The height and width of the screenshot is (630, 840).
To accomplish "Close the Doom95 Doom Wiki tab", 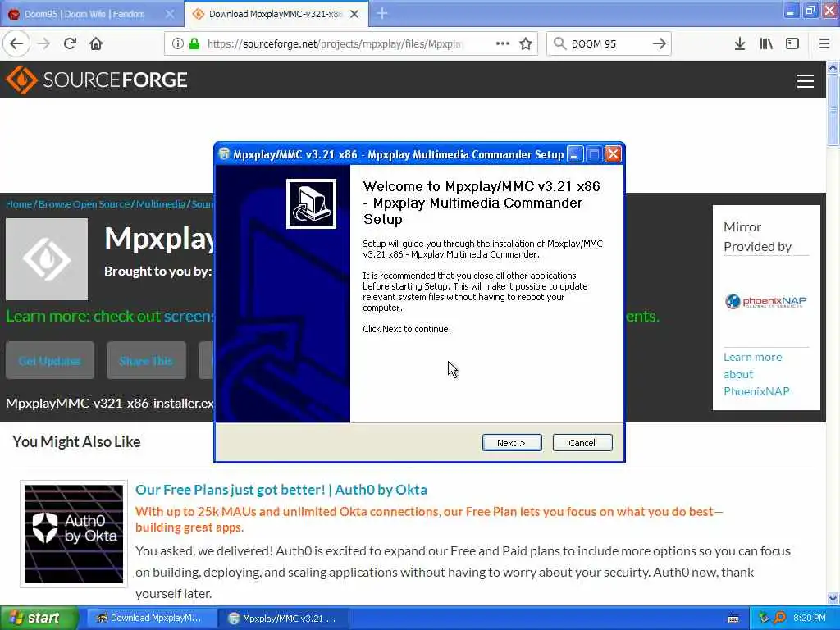I will 170,15.
